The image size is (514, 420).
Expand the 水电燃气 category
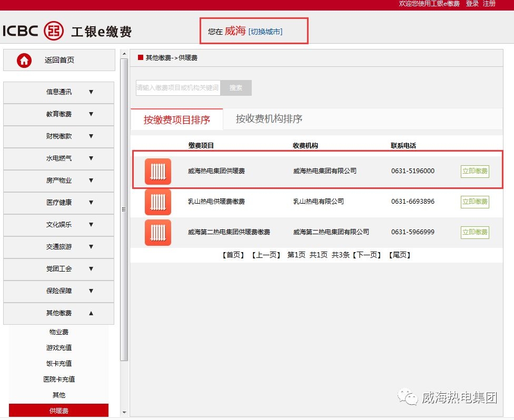pyautogui.click(x=58, y=158)
